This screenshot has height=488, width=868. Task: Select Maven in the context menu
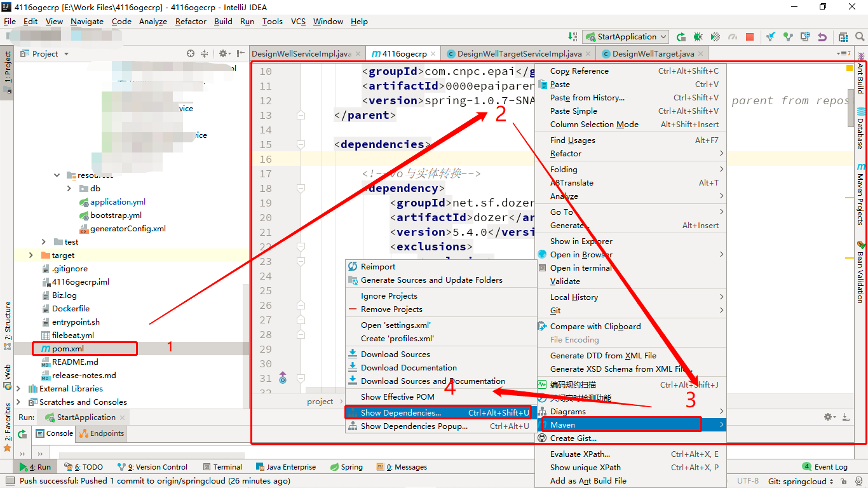[x=631, y=425]
